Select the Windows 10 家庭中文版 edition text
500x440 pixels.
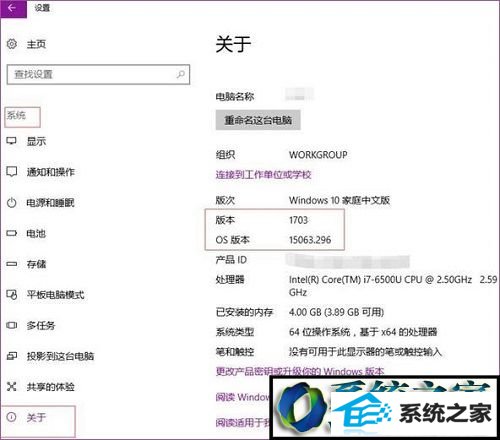tap(339, 200)
